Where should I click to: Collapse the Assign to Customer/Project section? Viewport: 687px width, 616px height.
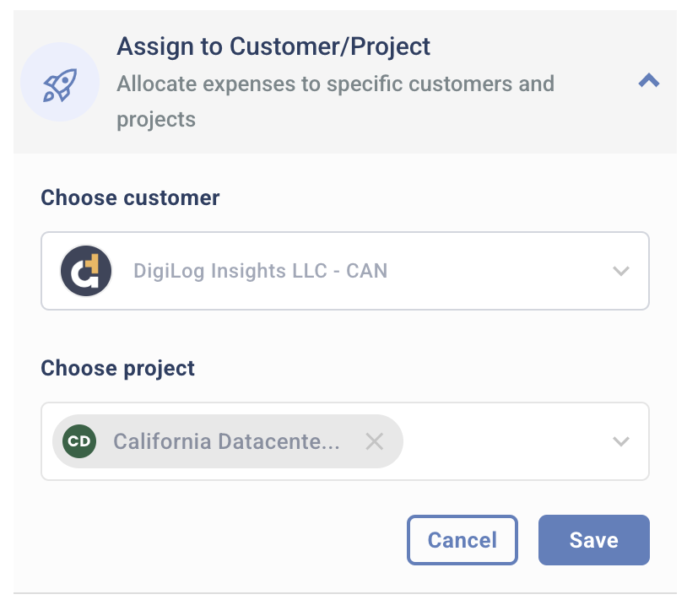tap(648, 81)
